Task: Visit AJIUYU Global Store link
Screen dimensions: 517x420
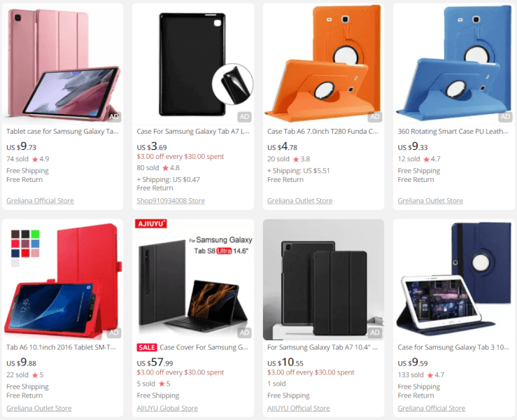Action: pos(167,408)
